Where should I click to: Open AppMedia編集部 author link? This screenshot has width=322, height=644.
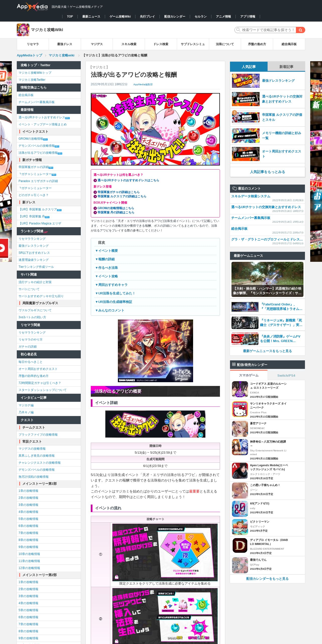click(143, 85)
